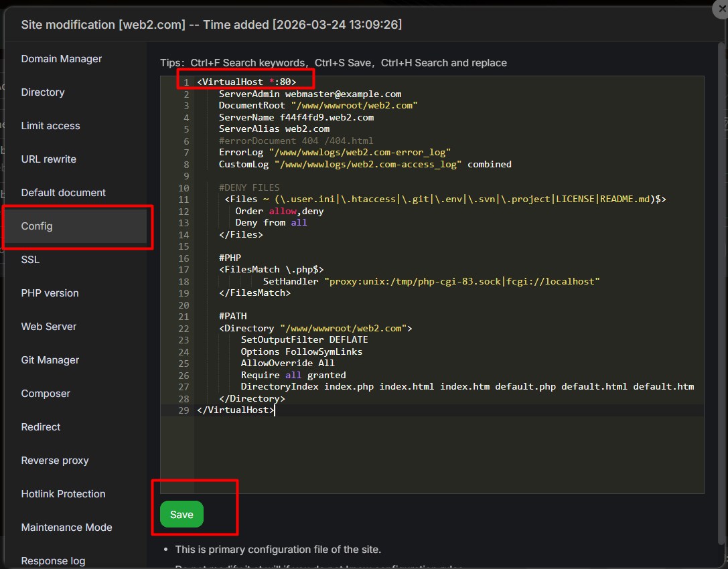Go to Limit access settings
This screenshot has width=728, height=569.
pyautogui.click(x=50, y=126)
